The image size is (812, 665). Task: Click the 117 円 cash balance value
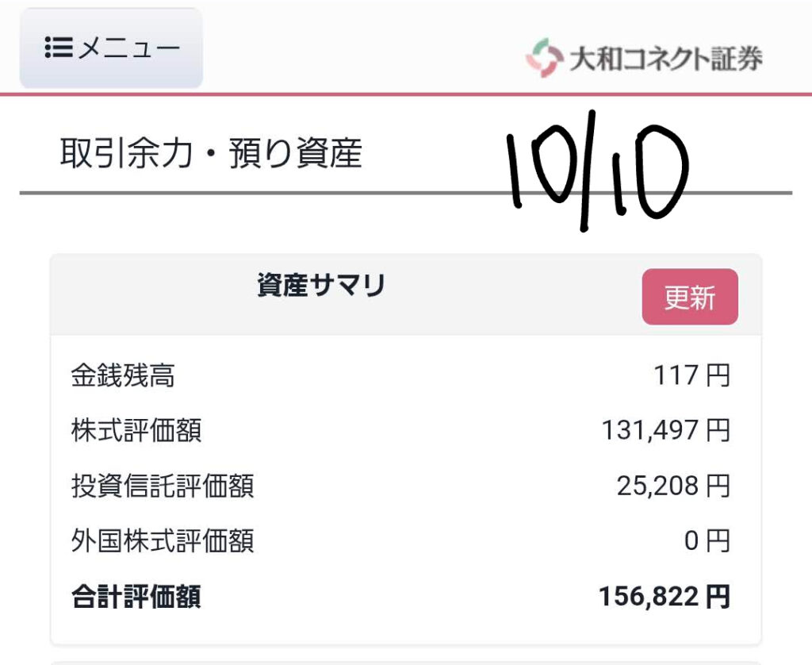pyautogui.click(x=691, y=375)
